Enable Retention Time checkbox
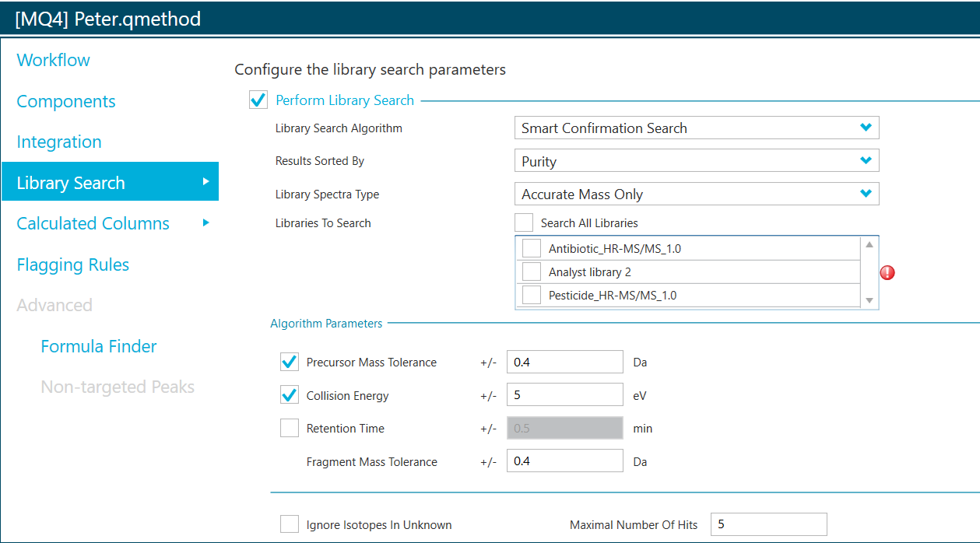The width and height of the screenshot is (980, 543). tap(290, 428)
